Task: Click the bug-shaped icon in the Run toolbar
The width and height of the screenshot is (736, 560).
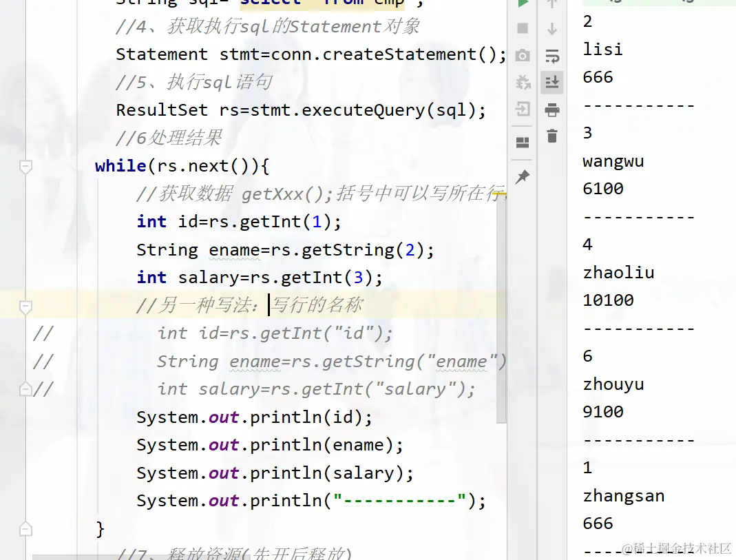Action: [x=523, y=83]
